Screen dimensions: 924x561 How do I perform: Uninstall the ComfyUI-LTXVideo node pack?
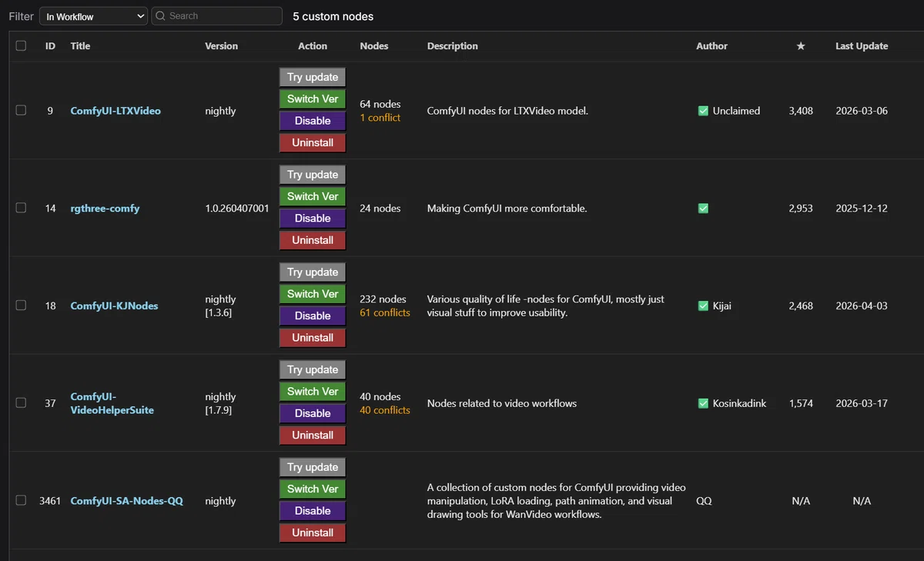pos(313,142)
